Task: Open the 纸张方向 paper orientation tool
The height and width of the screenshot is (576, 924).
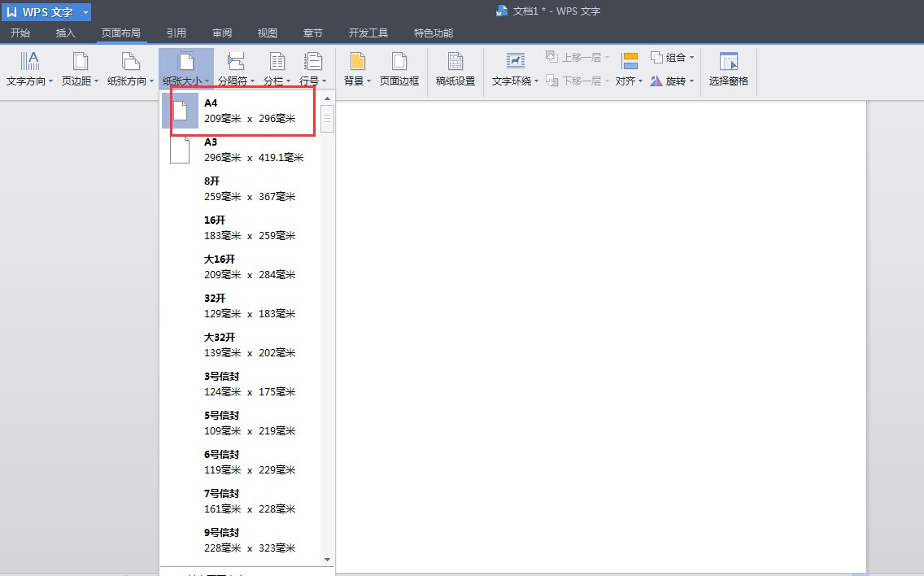Action: 130,70
